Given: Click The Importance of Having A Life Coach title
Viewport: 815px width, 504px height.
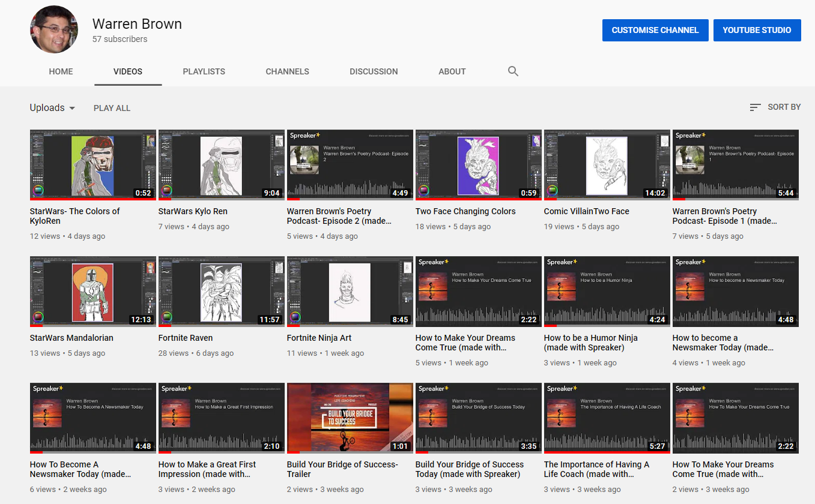Looking at the screenshot, I should click(x=597, y=469).
